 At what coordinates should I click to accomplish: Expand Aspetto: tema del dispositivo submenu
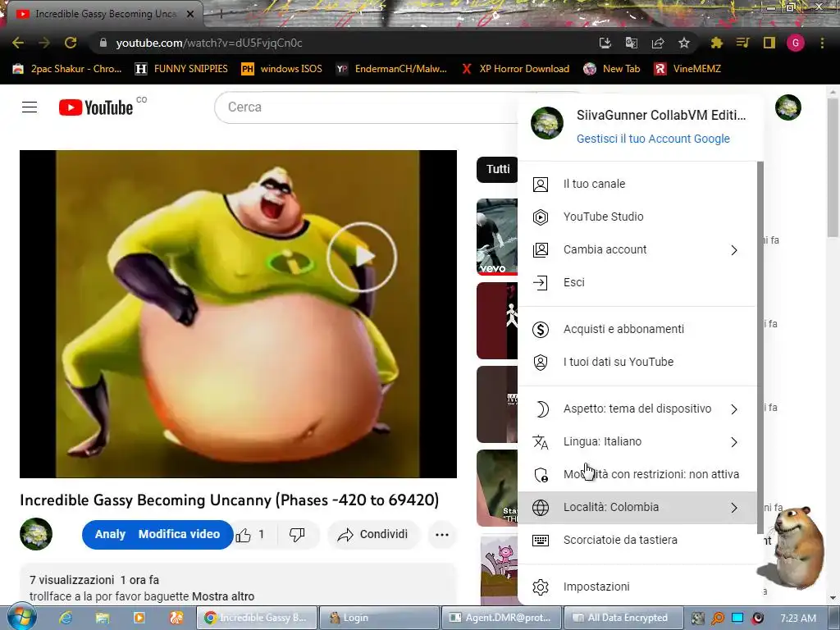[x=637, y=409]
